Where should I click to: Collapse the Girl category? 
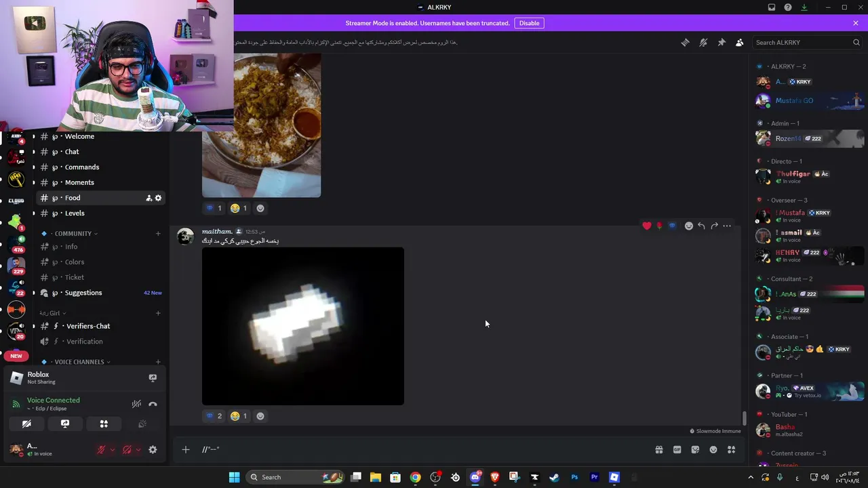tap(52, 313)
